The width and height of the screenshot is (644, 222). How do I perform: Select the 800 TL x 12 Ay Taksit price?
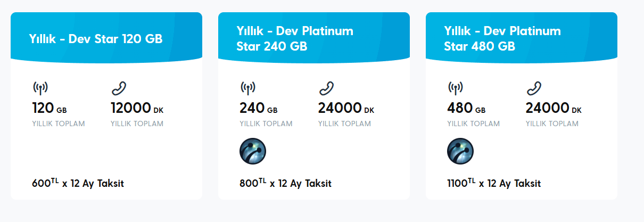(285, 184)
